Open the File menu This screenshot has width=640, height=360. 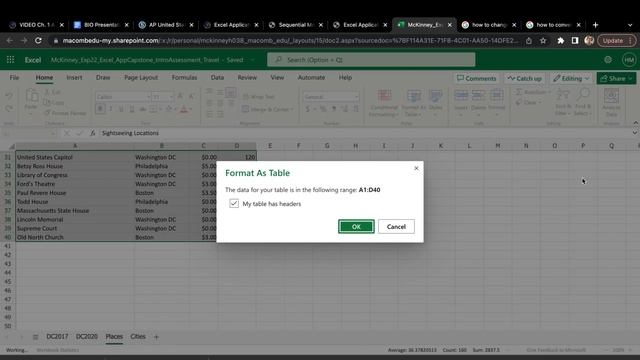(14, 78)
